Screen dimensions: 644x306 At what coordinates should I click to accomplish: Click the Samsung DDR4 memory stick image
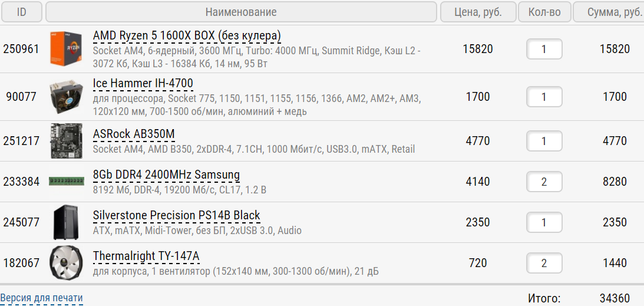[x=66, y=182]
